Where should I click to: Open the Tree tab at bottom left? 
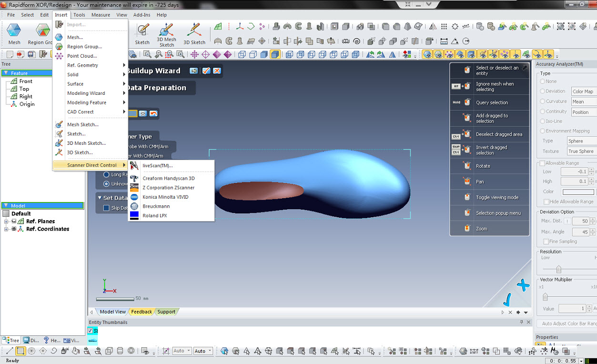[11, 340]
